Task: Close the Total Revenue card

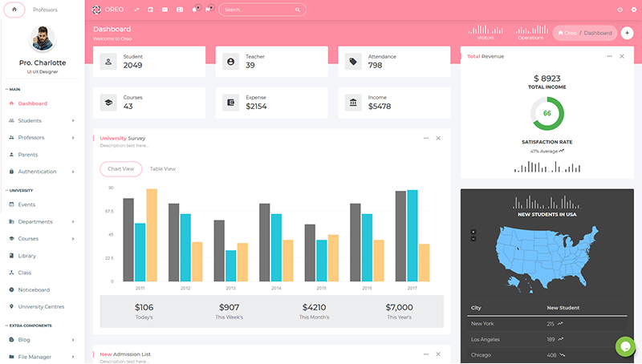Action: 622,56
